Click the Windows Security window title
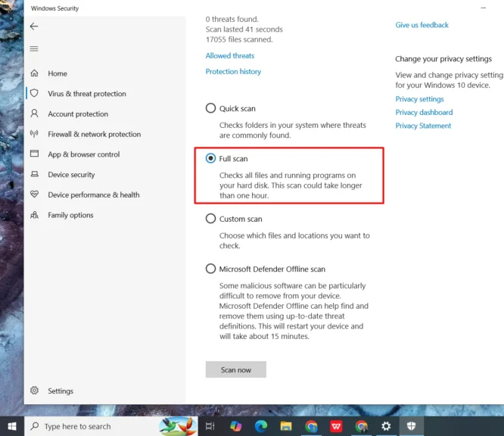This screenshot has width=504, height=436. coord(54,8)
